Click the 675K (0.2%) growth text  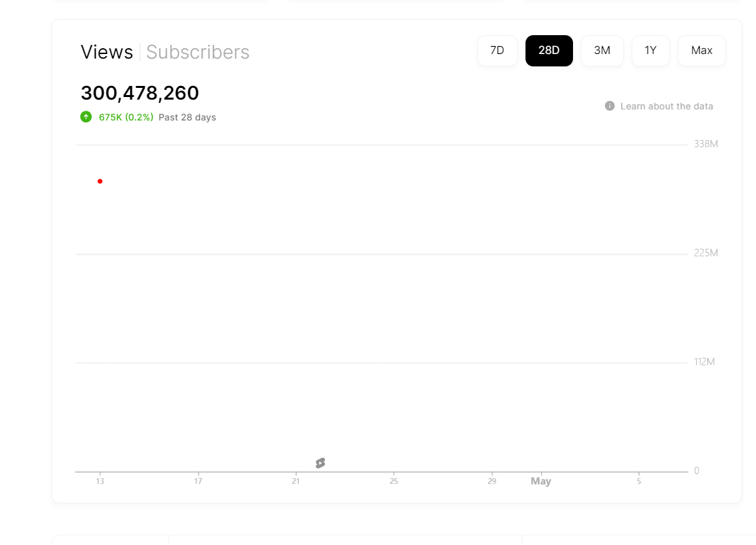point(126,117)
